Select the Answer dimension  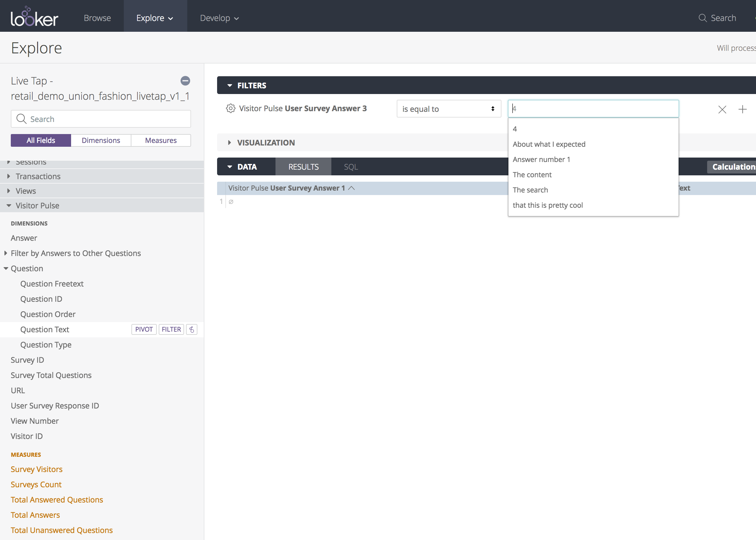coord(24,238)
